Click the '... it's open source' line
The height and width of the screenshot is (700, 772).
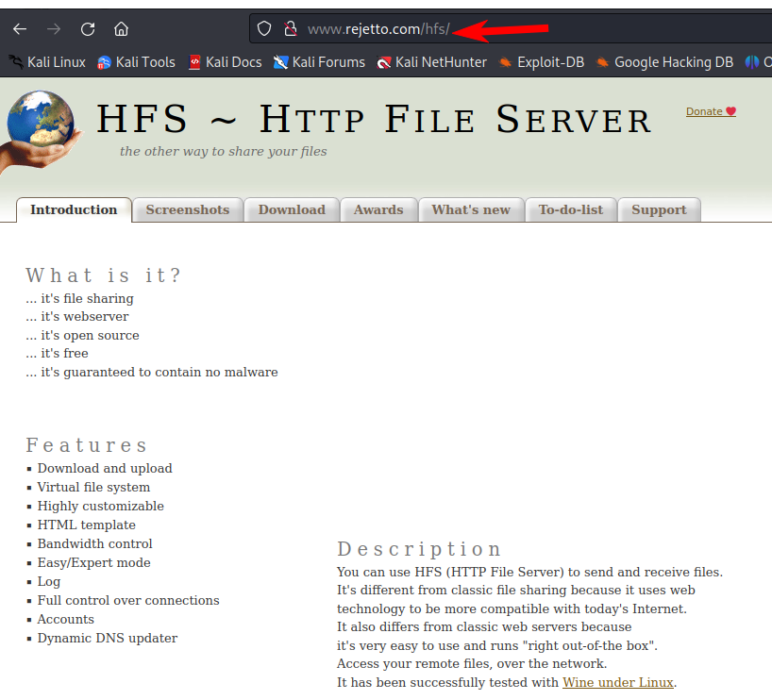(83, 335)
